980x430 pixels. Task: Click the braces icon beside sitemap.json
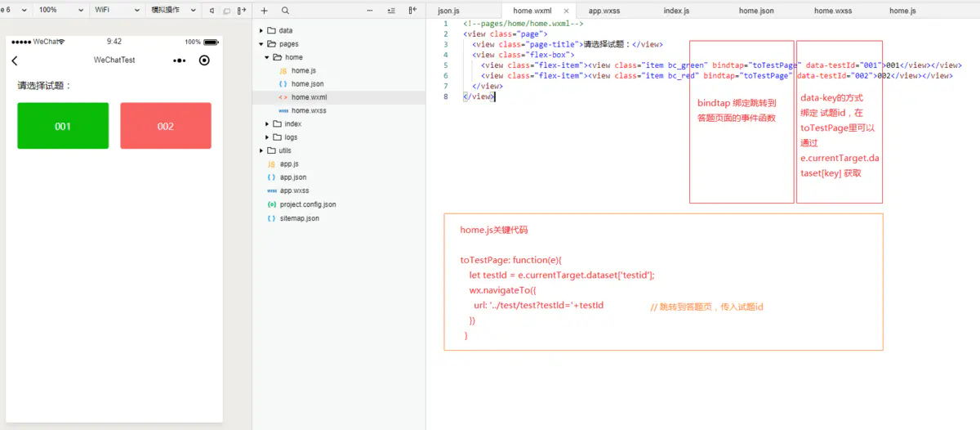[x=271, y=218]
